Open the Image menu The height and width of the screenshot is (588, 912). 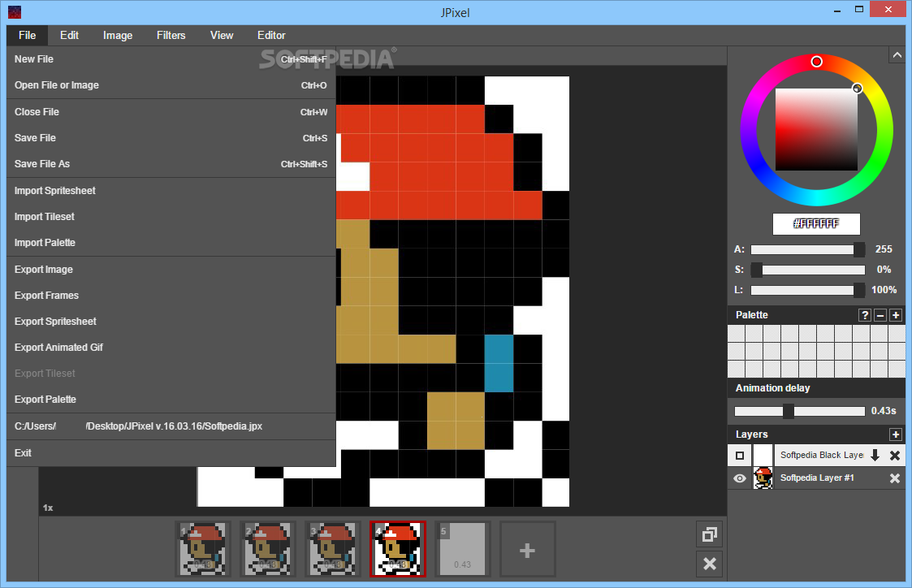click(x=118, y=36)
